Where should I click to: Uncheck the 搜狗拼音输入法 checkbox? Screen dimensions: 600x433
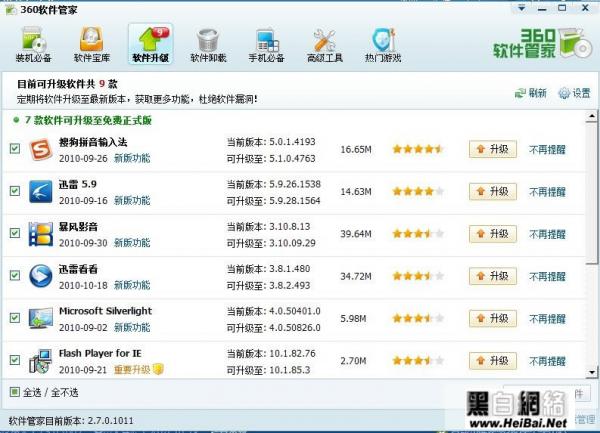point(14,149)
